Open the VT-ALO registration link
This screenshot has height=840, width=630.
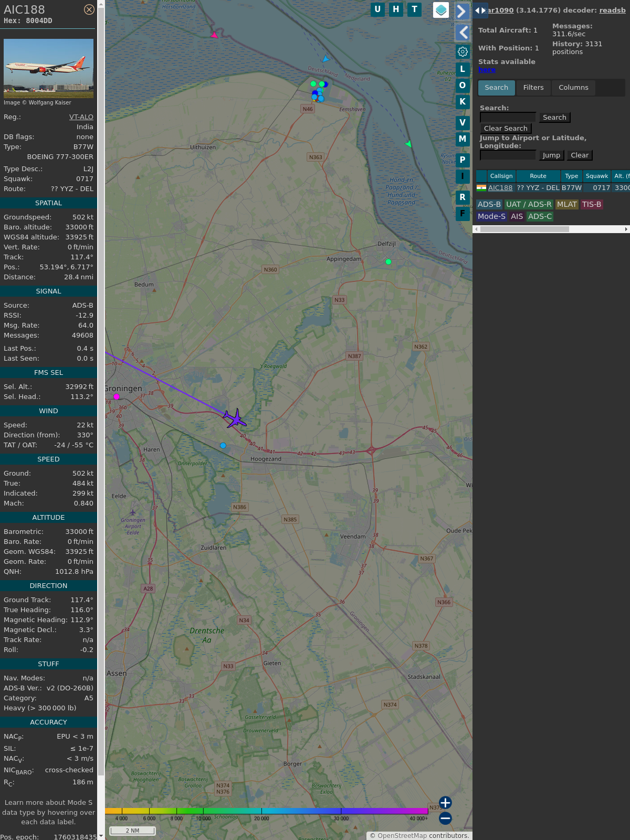(81, 117)
